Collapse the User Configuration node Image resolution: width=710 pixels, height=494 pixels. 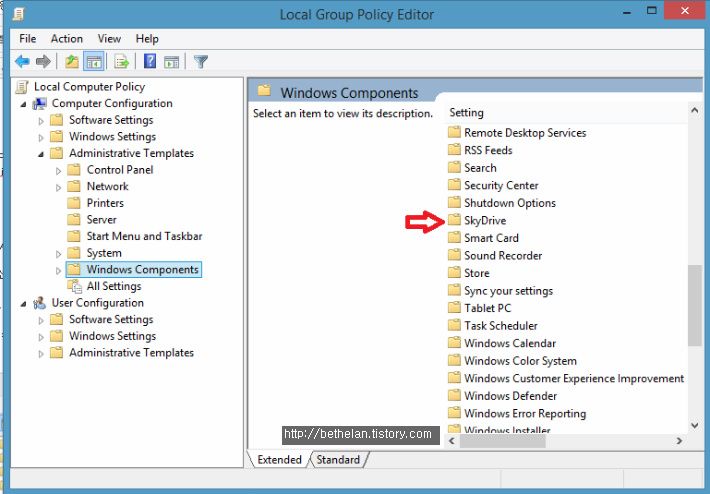(x=24, y=304)
